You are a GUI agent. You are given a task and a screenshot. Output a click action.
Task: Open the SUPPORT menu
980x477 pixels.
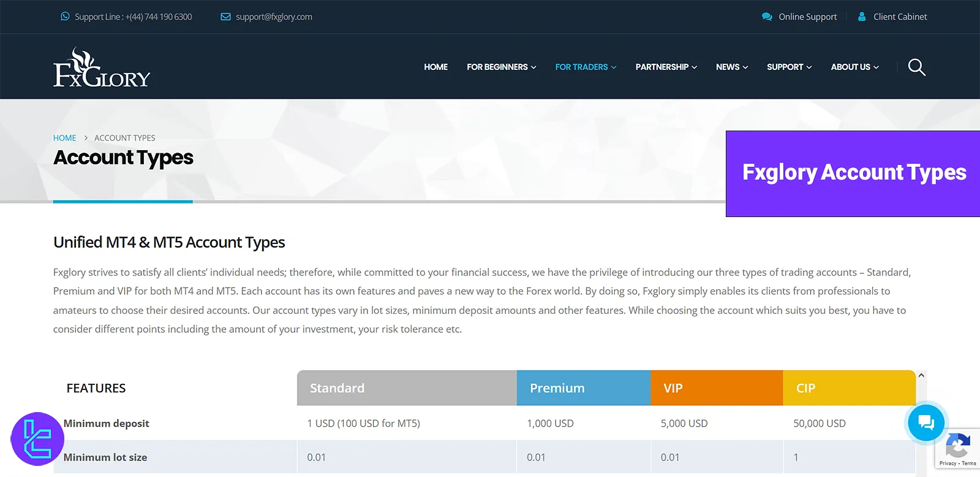pyautogui.click(x=785, y=67)
